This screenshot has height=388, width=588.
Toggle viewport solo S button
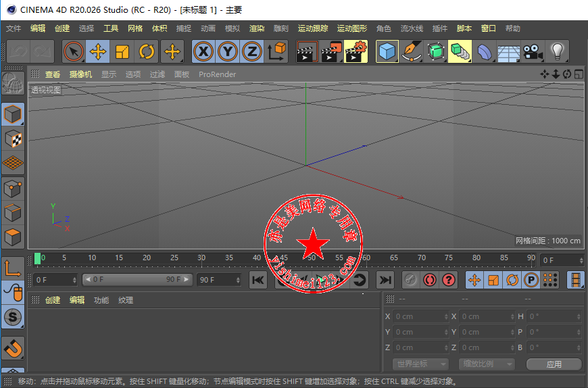13,317
